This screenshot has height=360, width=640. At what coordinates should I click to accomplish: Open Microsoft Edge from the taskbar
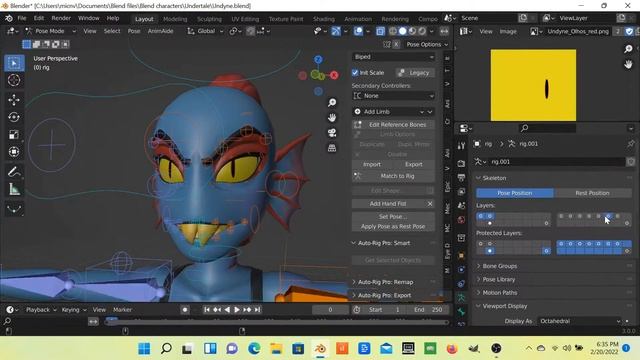click(x=254, y=349)
